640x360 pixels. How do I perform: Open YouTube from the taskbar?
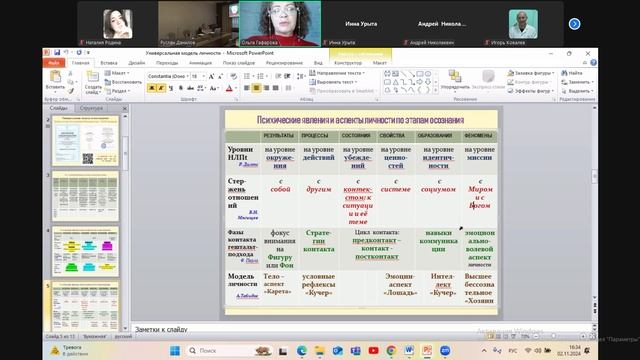373,351
